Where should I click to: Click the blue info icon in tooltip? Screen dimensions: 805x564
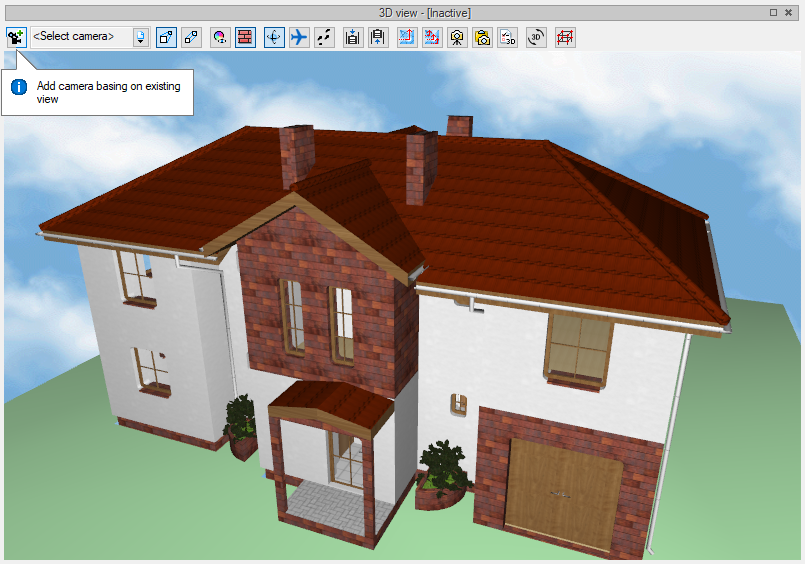click(19, 87)
